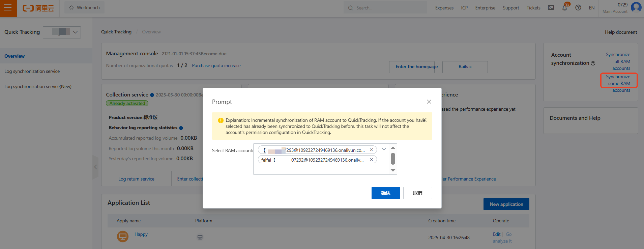Open the Quick Tracking workspace dropdown

click(x=62, y=32)
